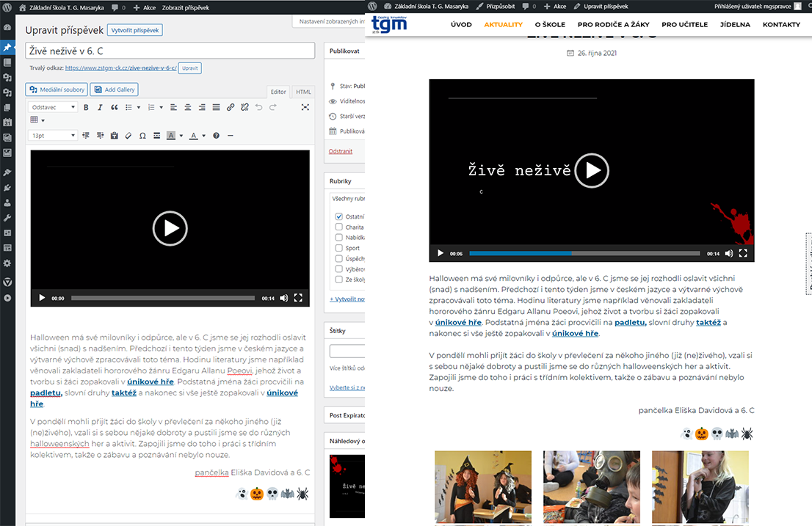Enable the Sport category checkbox
The image size is (812, 526).
pyautogui.click(x=339, y=248)
